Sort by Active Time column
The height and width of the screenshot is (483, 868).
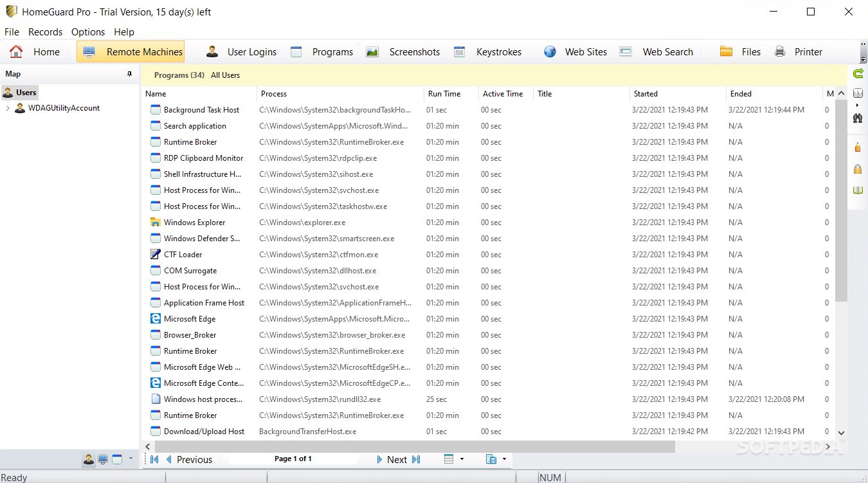[x=506, y=94]
